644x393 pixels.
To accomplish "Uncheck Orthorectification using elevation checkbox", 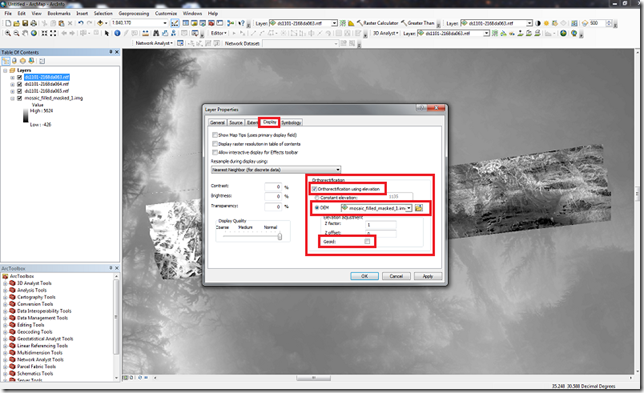I will [x=315, y=189].
